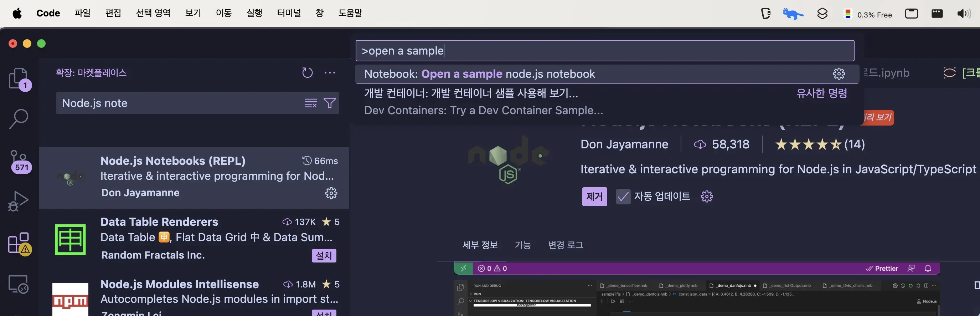Click the notification bell in preview image
Viewport: 980px width, 316px height.
click(928, 269)
